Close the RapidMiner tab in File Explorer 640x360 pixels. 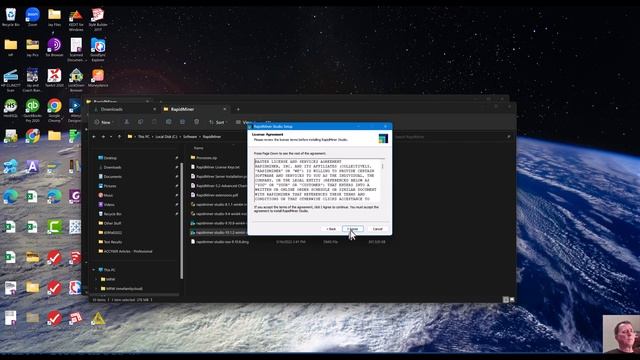224,109
